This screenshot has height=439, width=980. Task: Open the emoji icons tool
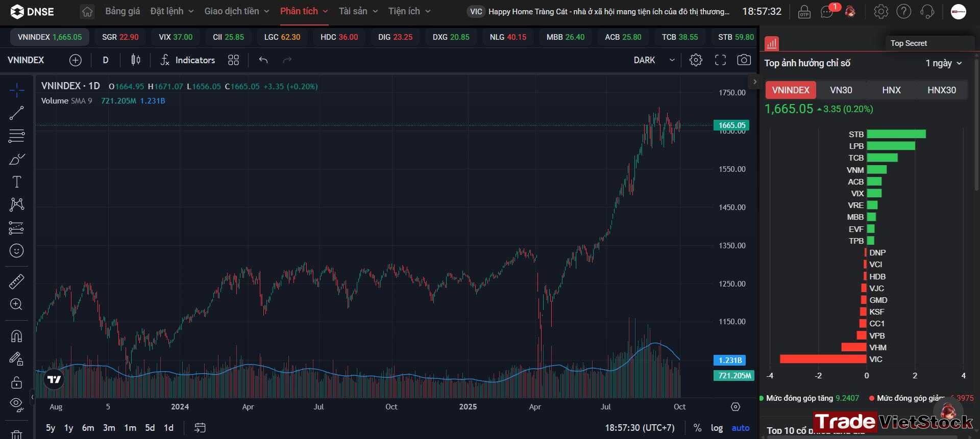pos(16,251)
